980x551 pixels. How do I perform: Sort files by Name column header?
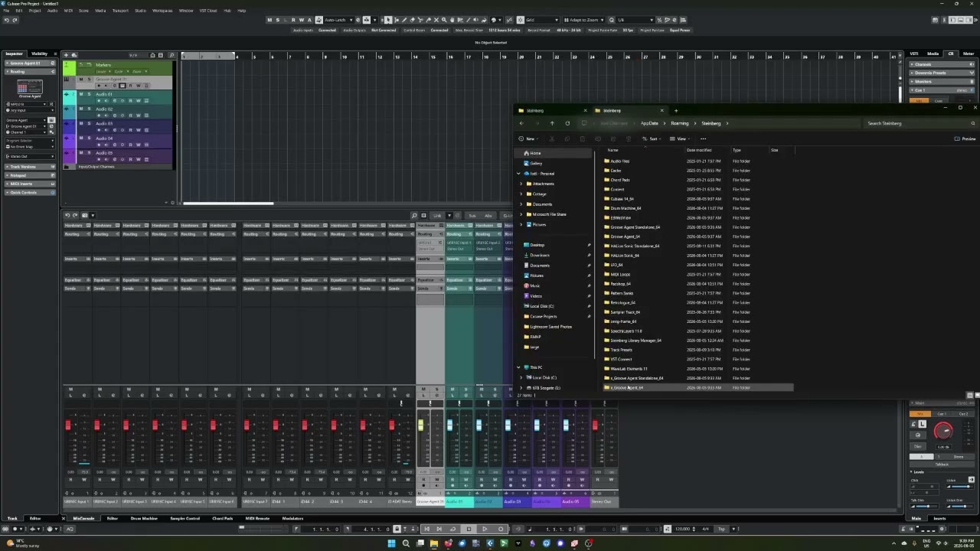click(x=612, y=150)
